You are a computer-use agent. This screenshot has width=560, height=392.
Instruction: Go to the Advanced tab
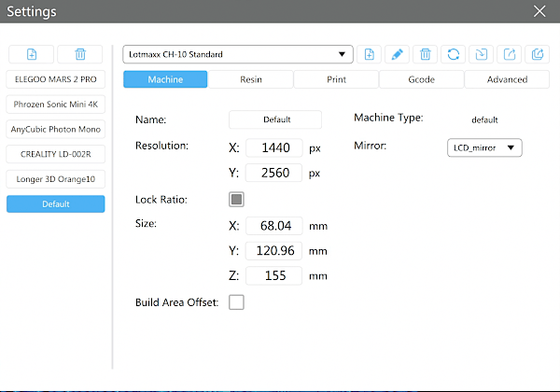[x=507, y=79]
